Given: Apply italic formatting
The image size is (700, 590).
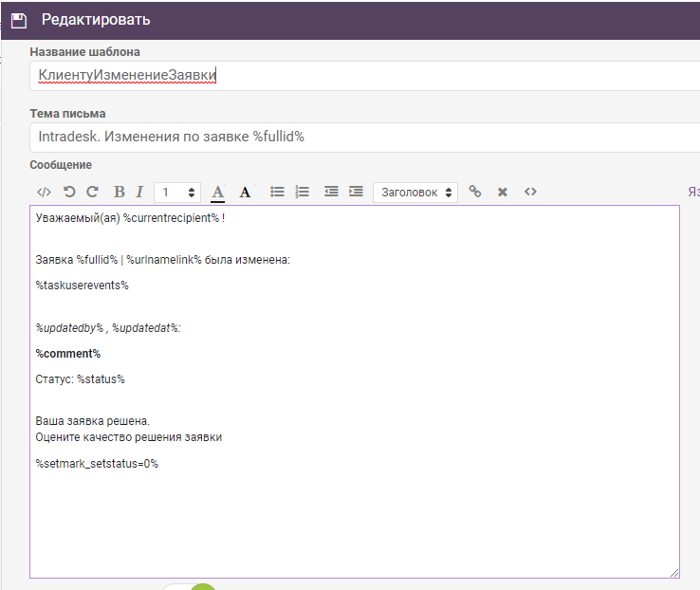Looking at the screenshot, I should 139,192.
